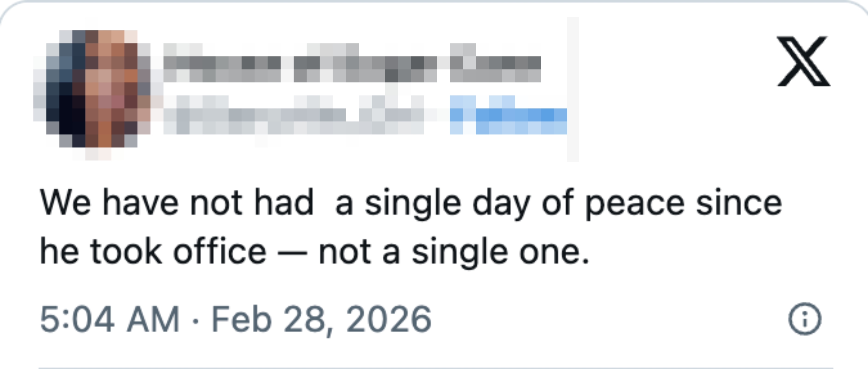Click the year 2026 in the timestamp
This screenshot has height=369, width=868.
[x=389, y=319]
